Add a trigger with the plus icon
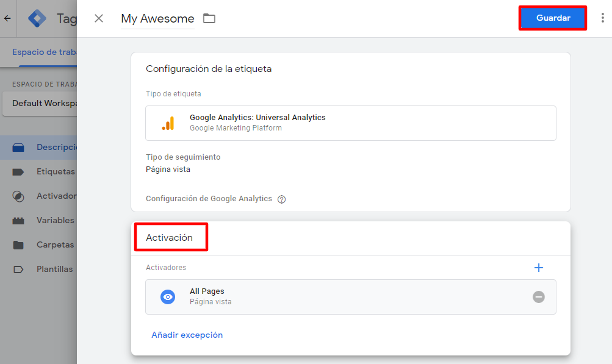Image resolution: width=612 pixels, height=364 pixels. 539,268
